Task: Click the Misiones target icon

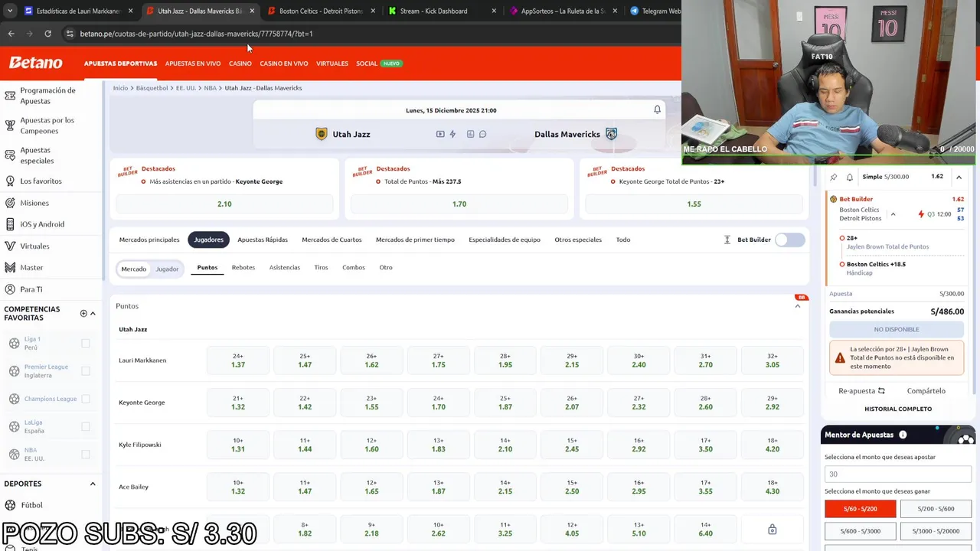Action: 10,203
